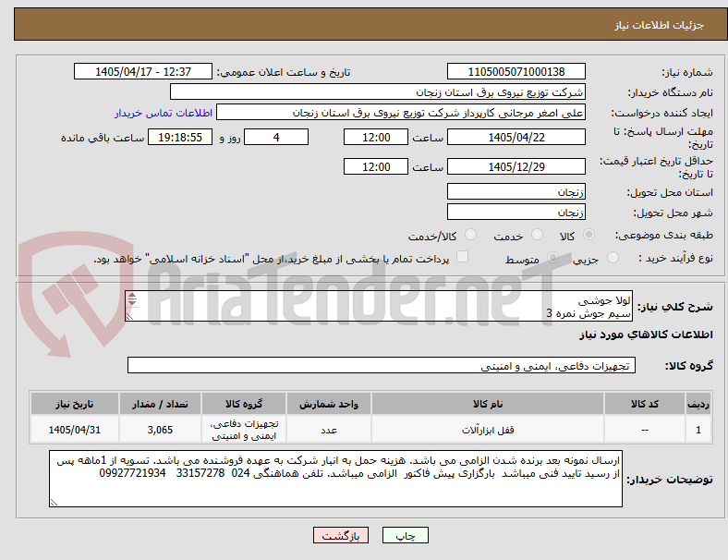Viewport: 728px width, 560px height.
Task: Select the متوسط purchase type radio
Action: click(x=552, y=257)
